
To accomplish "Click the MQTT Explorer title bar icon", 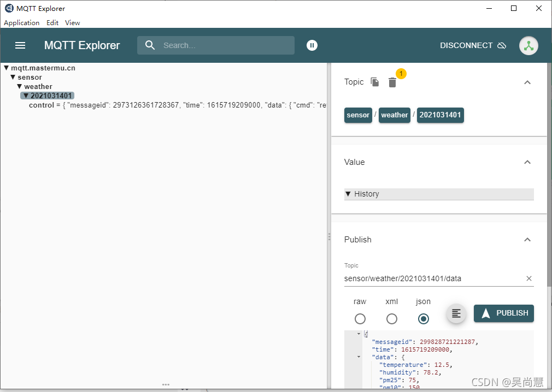I will [x=9, y=8].
